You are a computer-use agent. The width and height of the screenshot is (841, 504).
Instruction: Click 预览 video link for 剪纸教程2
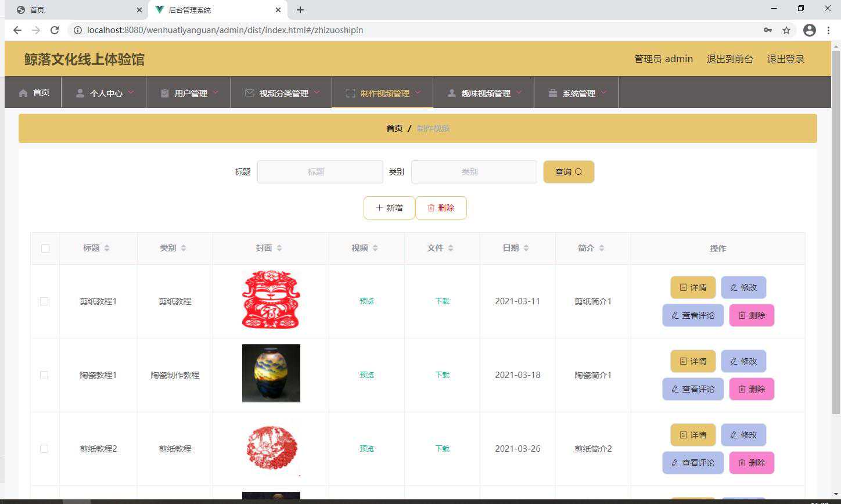tap(366, 449)
